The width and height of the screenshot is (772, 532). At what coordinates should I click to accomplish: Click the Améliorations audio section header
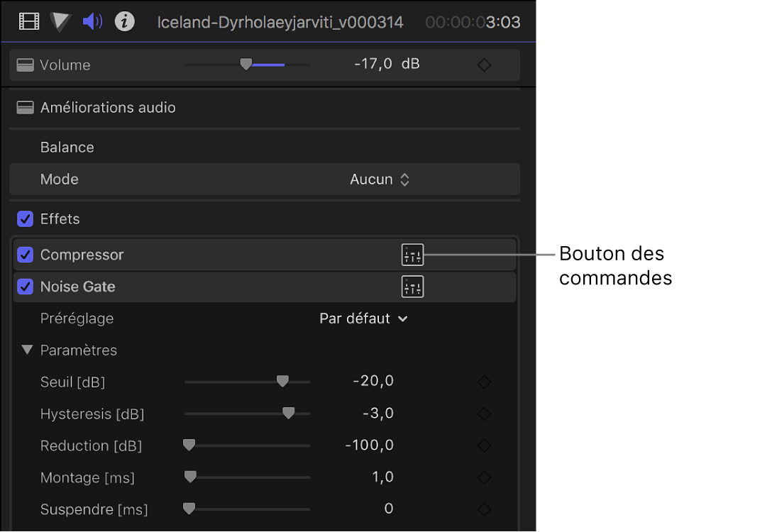(x=108, y=108)
